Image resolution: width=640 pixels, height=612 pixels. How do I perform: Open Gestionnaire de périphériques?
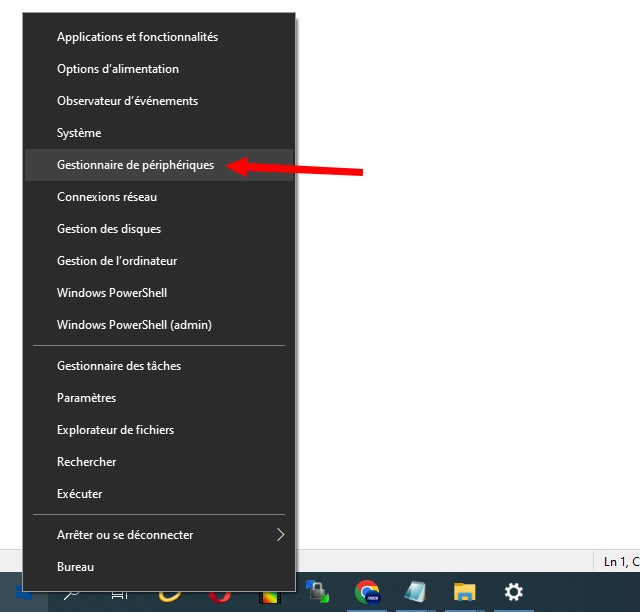pyautogui.click(x=135, y=165)
